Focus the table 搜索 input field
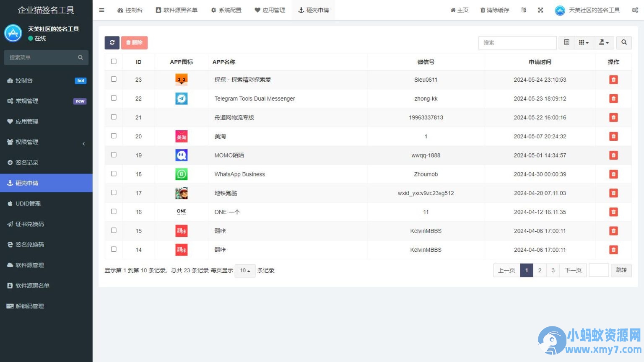The height and width of the screenshot is (362, 644). [x=517, y=42]
